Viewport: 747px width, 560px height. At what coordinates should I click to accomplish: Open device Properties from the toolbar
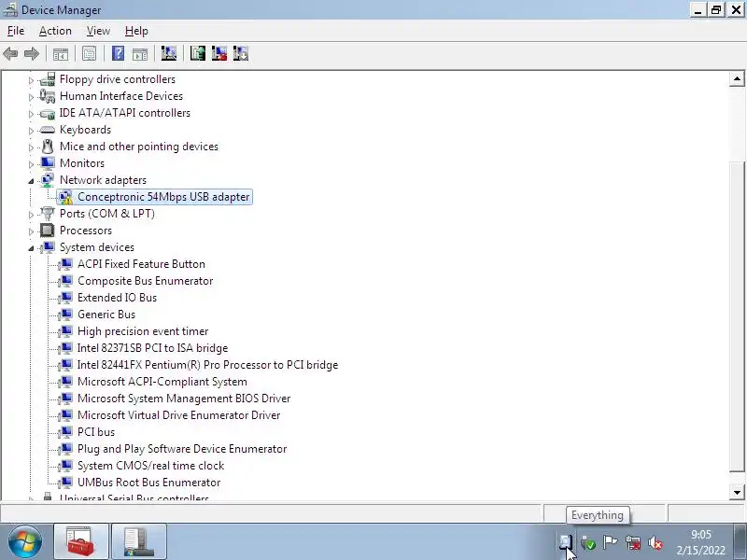[89, 53]
